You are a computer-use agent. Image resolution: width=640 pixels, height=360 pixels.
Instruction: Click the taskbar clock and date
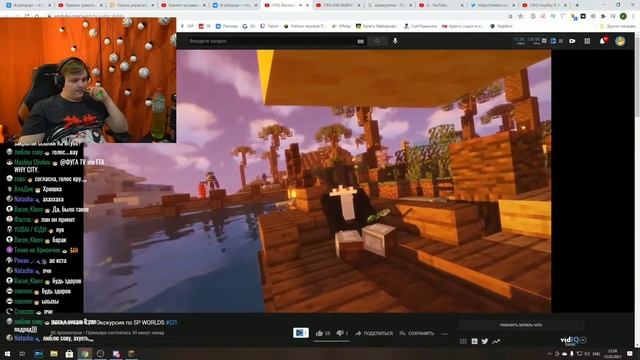click(613, 353)
